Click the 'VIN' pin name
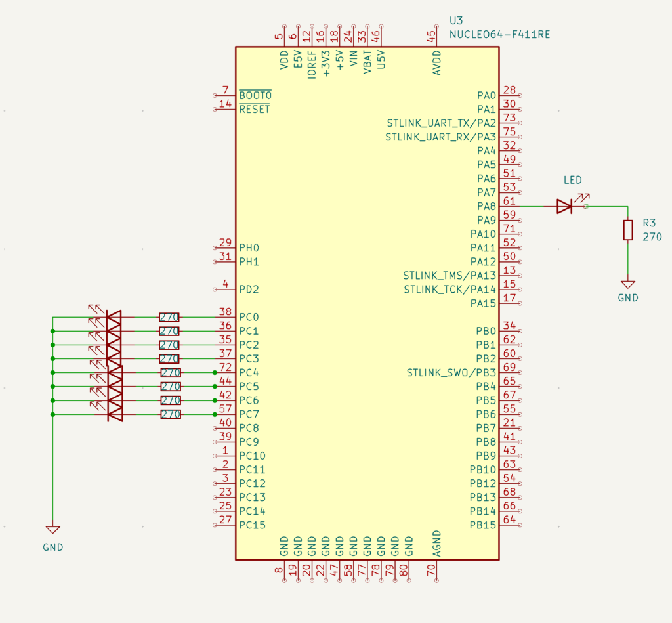The width and height of the screenshot is (672, 623). [354, 58]
